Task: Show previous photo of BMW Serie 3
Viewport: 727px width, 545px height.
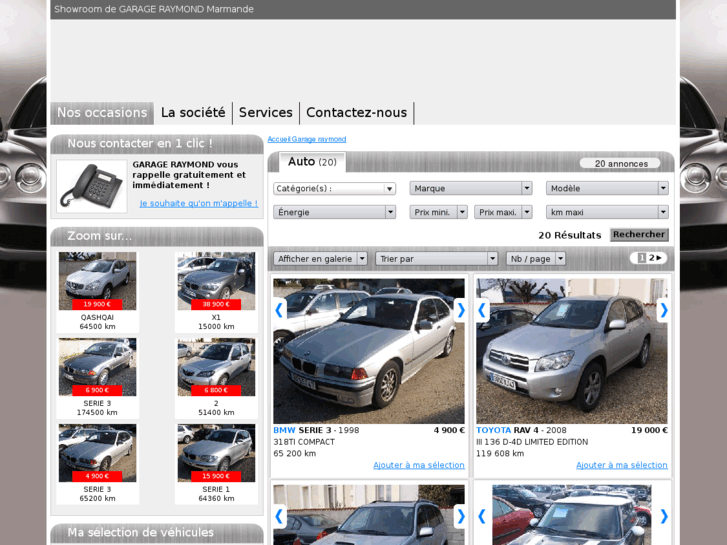Action: [279, 310]
